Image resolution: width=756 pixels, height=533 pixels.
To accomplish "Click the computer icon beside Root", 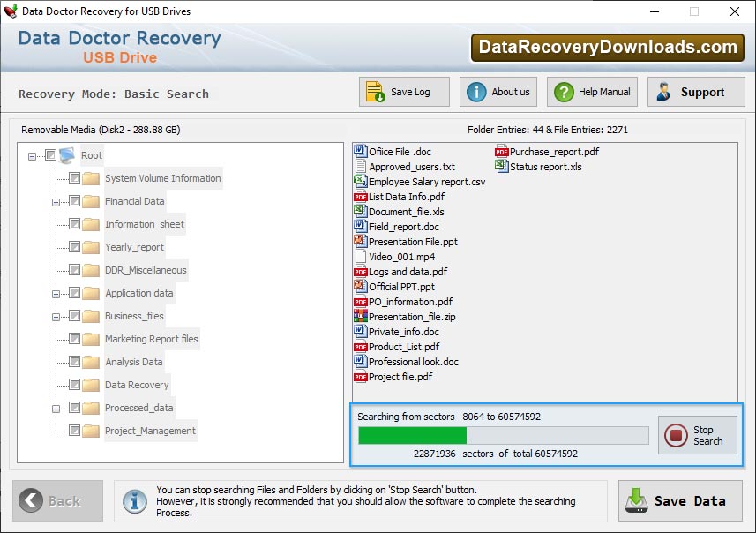I will (67, 155).
